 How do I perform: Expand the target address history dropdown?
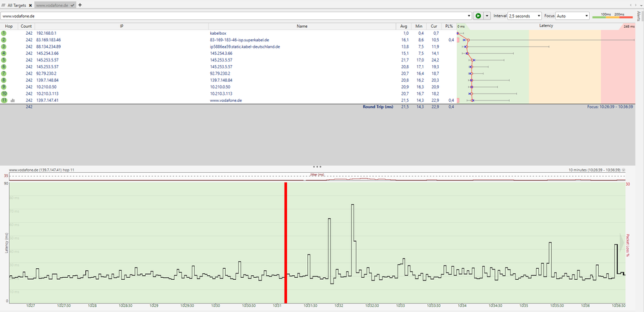click(x=469, y=15)
